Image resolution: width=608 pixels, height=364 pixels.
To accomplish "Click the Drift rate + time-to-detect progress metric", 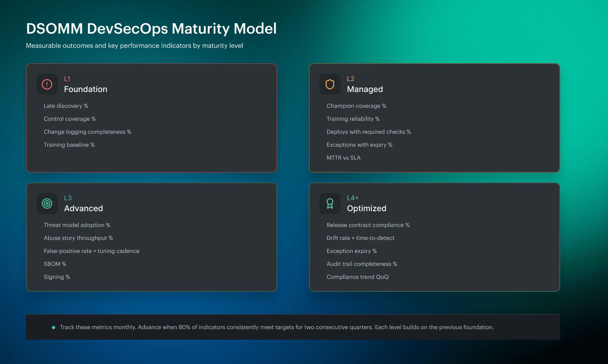I will tap(360, 238).
